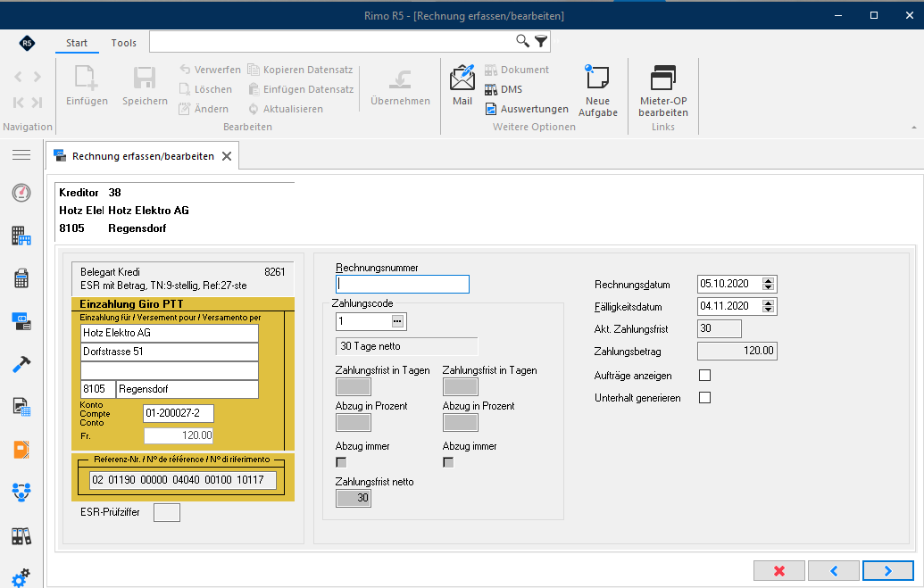924x588 pixels.
Task: Collapse the ribbon with the small arrow
Action: coord(914,128)
